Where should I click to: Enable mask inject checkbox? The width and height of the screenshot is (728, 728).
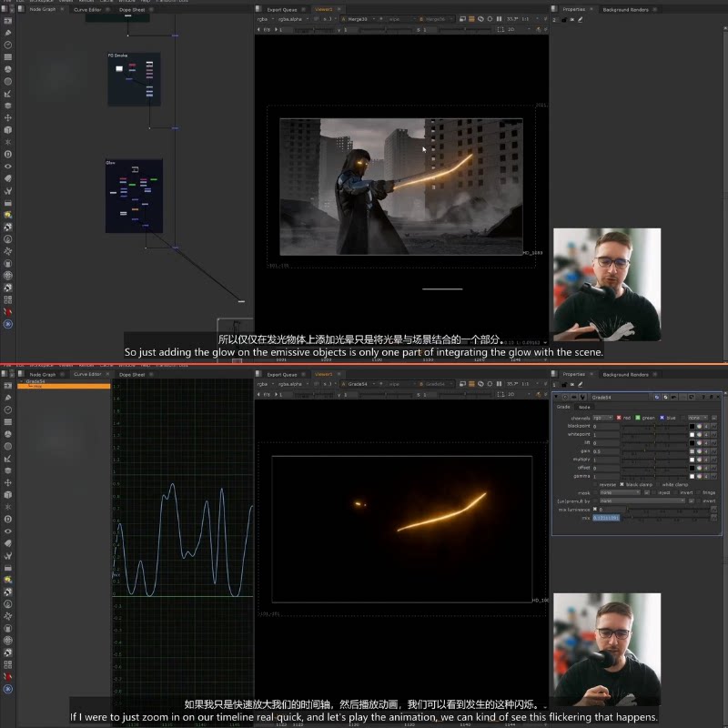coord(653,492)
